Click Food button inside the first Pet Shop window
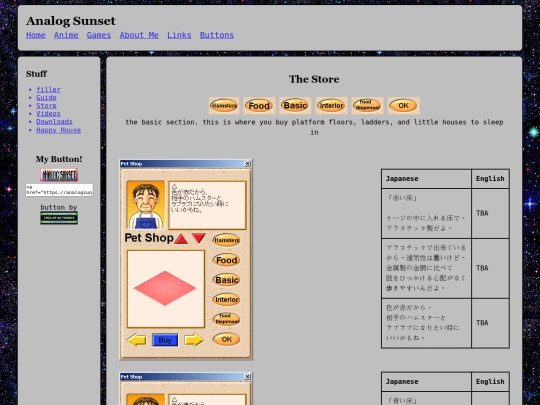The image size is (540, 405). [x=226, y=260]
